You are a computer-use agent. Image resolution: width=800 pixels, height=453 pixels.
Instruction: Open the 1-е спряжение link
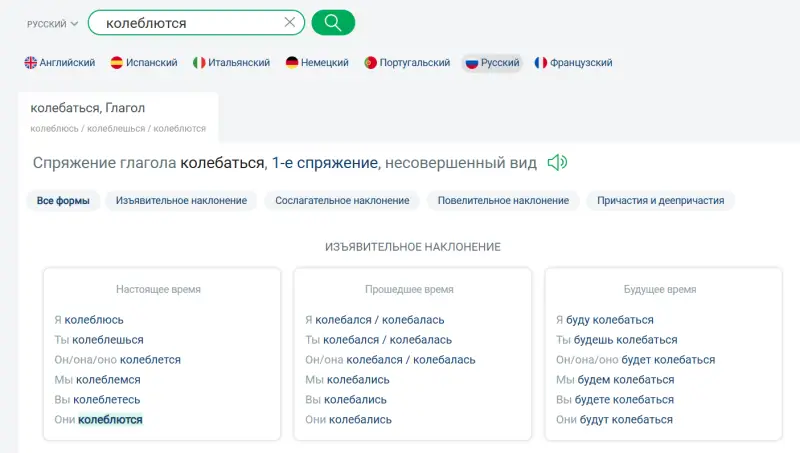tap(324, 163)
